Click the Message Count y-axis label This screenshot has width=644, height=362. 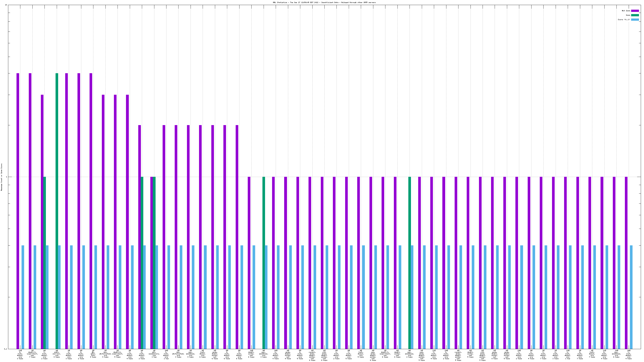(1, 177)
